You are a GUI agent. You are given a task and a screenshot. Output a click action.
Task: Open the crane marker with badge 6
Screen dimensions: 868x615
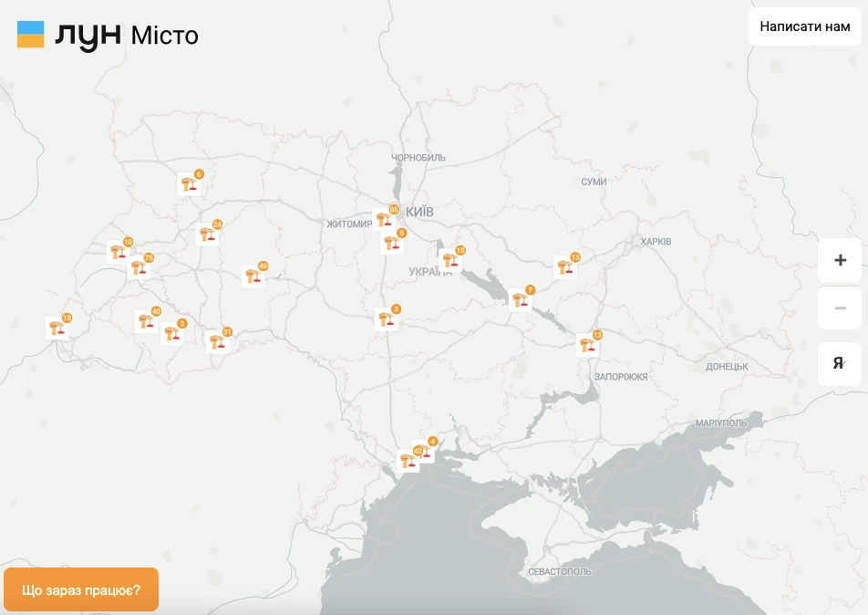coord(189,183)
